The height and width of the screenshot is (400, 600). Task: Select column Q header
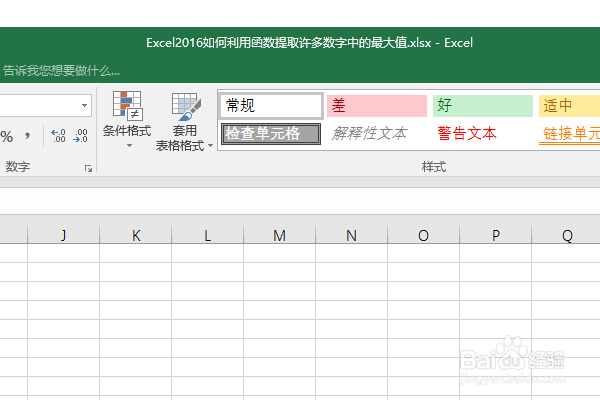tap(566, 234)
